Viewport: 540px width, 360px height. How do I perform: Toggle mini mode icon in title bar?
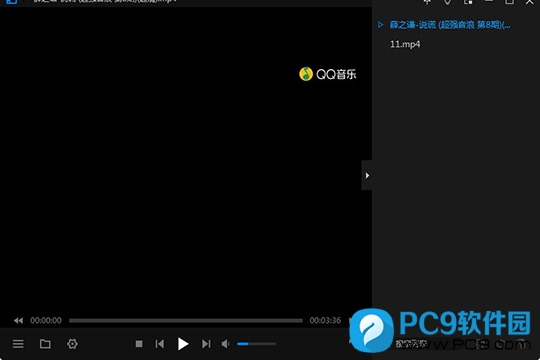tap(468, 2)
